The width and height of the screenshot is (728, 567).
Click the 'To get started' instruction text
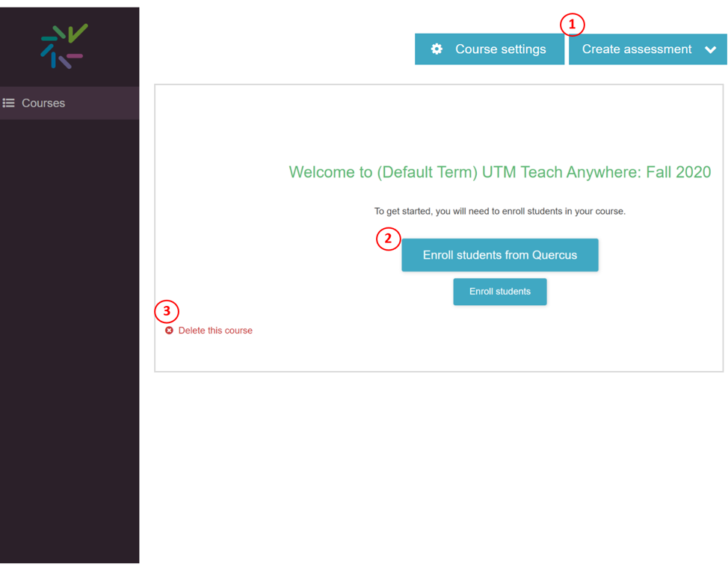click(499, 211)
